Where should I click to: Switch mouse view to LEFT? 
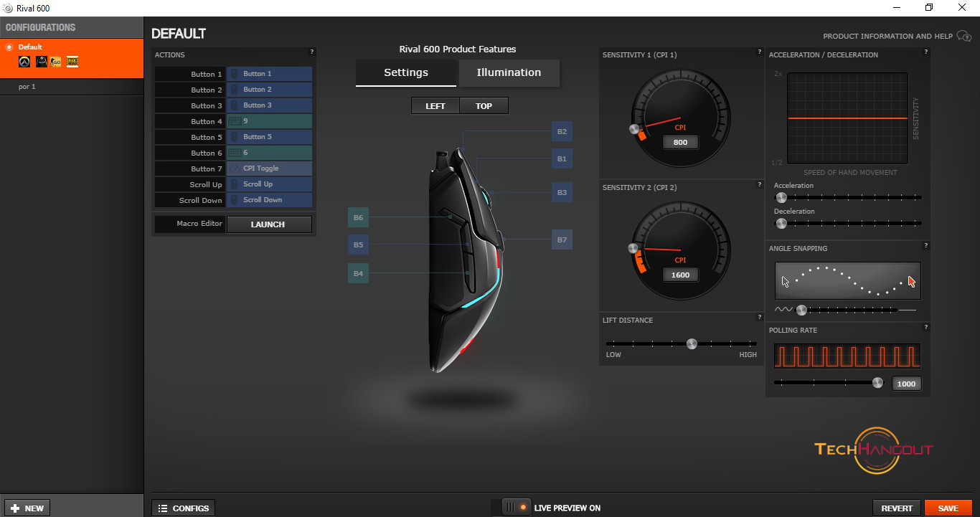click(435, 105)
